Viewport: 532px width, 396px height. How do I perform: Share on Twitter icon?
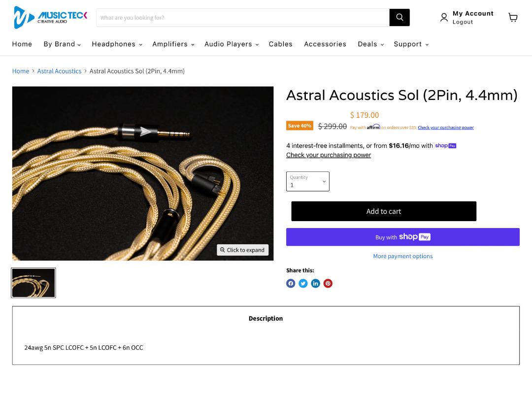pyautogui.click(x=303, y=283)
